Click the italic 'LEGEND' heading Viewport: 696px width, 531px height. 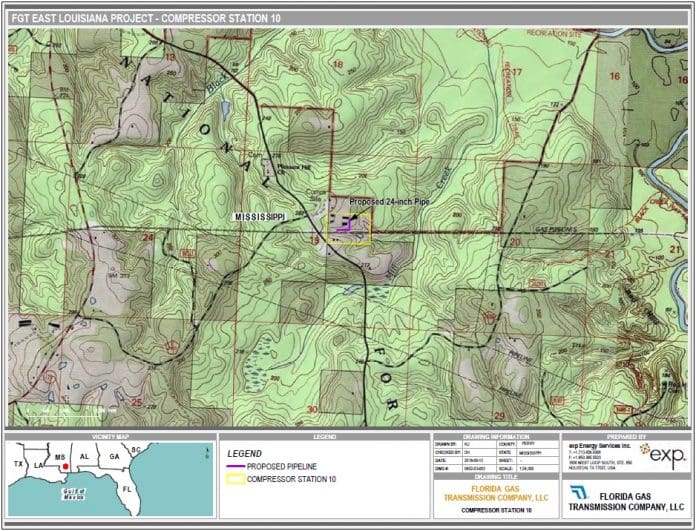point(244,454)
